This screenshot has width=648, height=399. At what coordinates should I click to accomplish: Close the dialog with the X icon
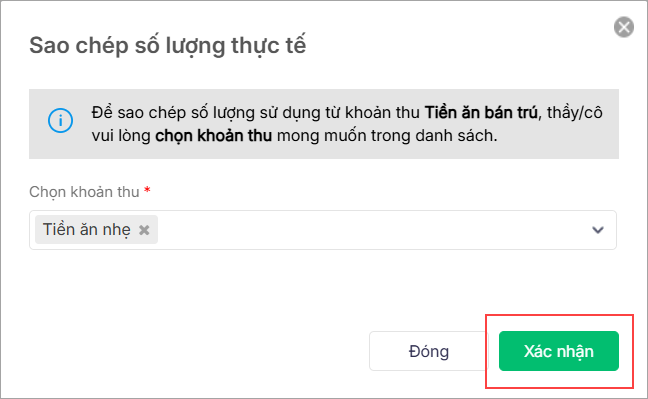coord(624,27)
